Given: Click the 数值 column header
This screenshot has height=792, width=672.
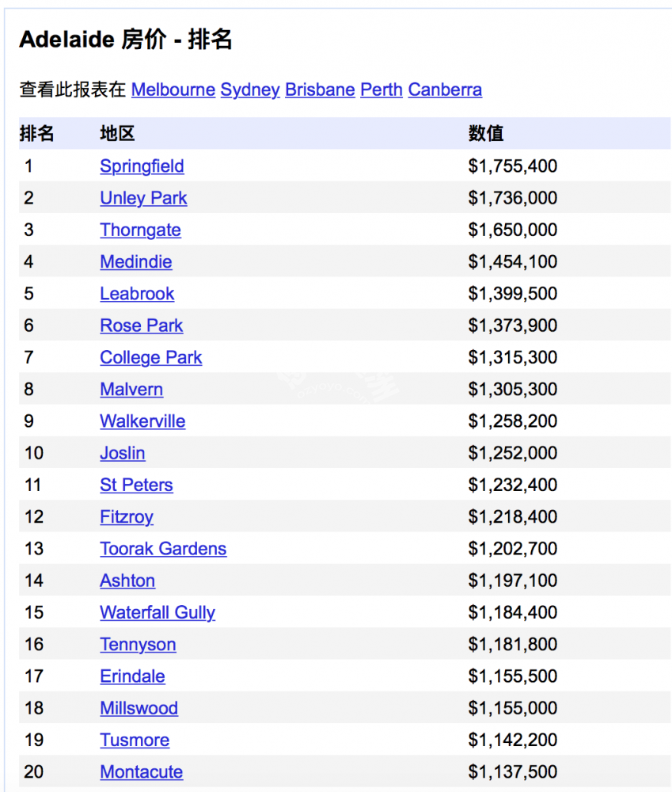Looking at the screenshot, I should click(485, 133).
